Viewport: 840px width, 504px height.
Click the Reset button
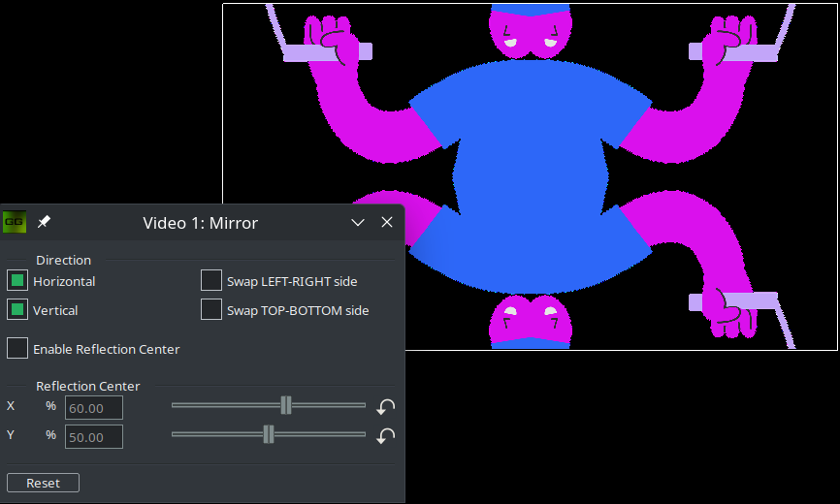[43, 483]
